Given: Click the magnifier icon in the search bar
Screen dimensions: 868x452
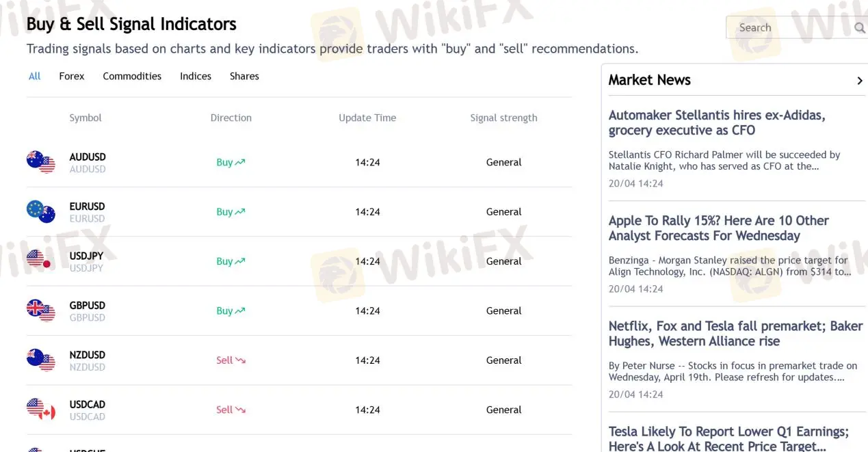Looking at the screenshot, I should tap(860, 27).
